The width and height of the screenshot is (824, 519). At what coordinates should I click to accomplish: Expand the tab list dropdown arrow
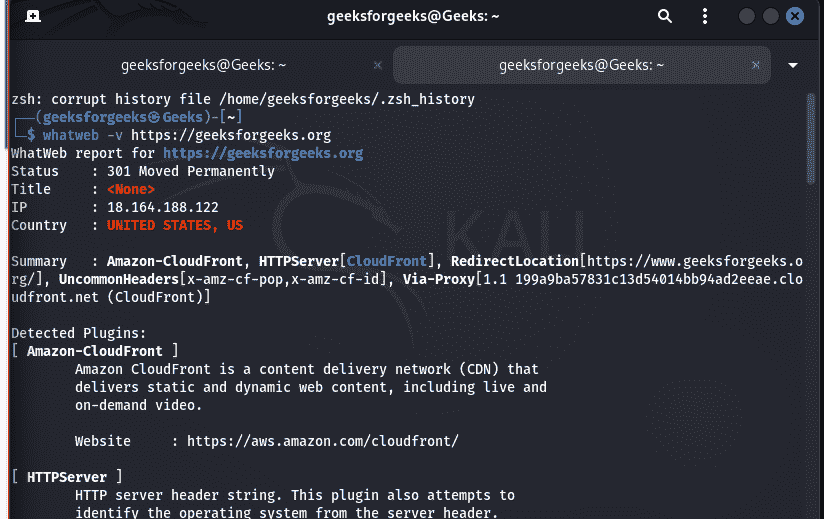point(793,66)
